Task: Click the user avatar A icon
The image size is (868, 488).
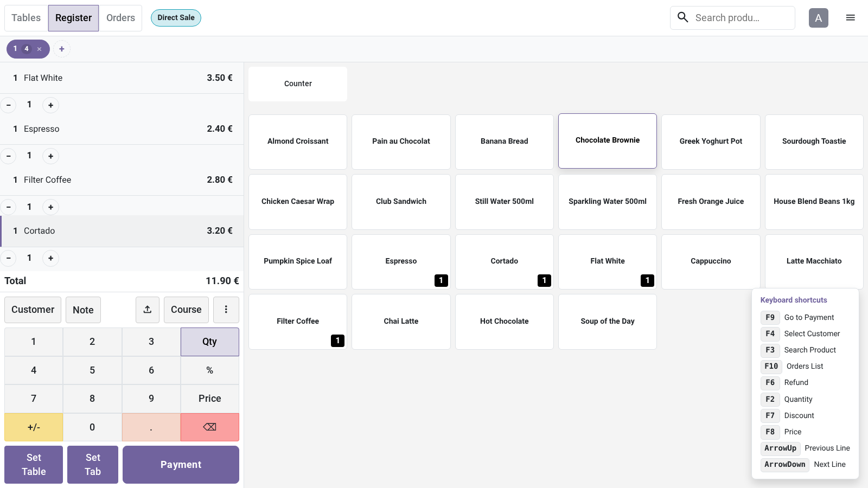Action: tap(818, 18)
